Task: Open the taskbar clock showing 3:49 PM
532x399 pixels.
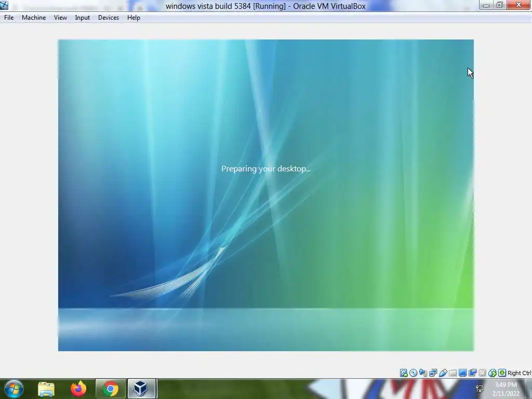Action: point(506,389)
